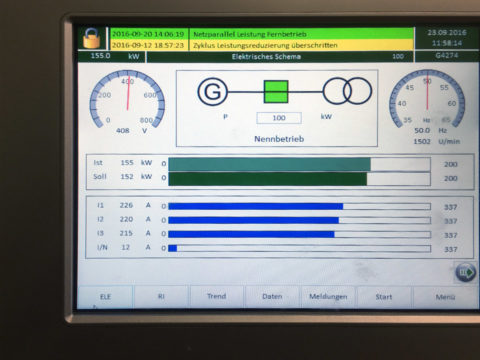The image size is (480, 360).
Task: Open the Trend view
Action: point(217,296)
